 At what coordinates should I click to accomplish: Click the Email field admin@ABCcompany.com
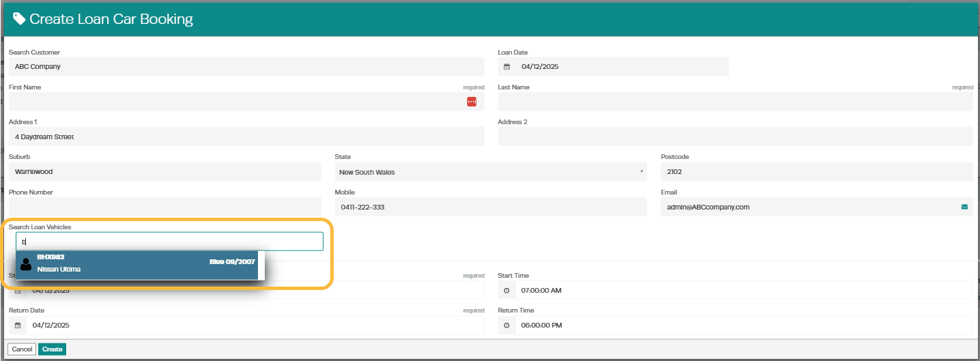coord(817,207)
